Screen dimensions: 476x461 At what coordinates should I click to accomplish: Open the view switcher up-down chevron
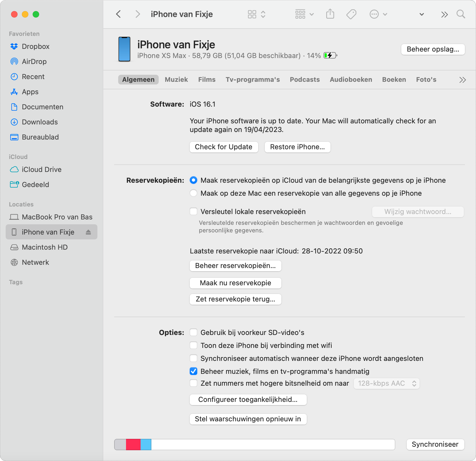coord(263,14)
